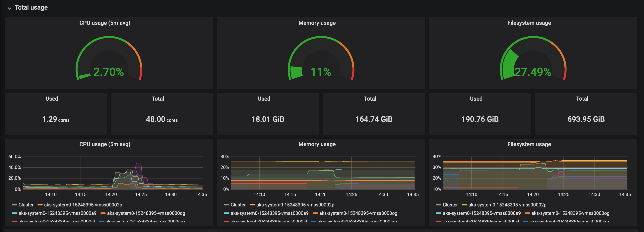
Task: Click green Cluster color swatch in Filesystem legend
Action: 438,205
